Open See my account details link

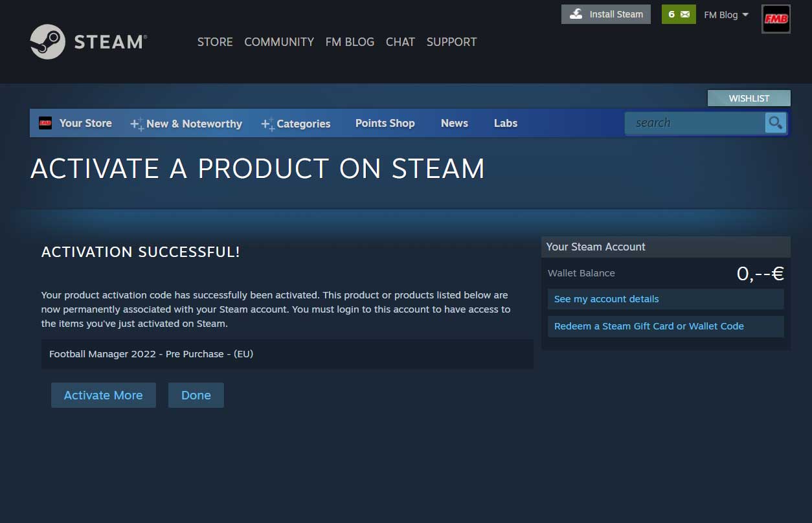click(666, 299)
